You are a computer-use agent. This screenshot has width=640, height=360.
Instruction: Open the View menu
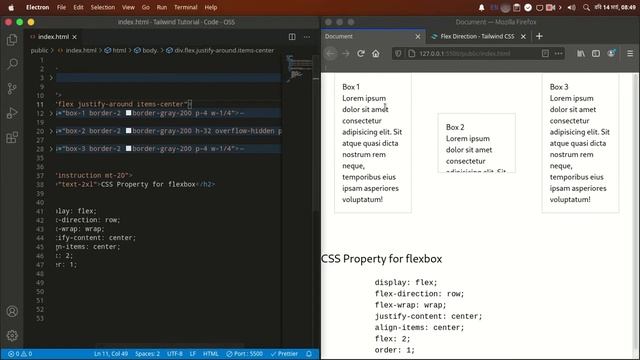(128, 7)
